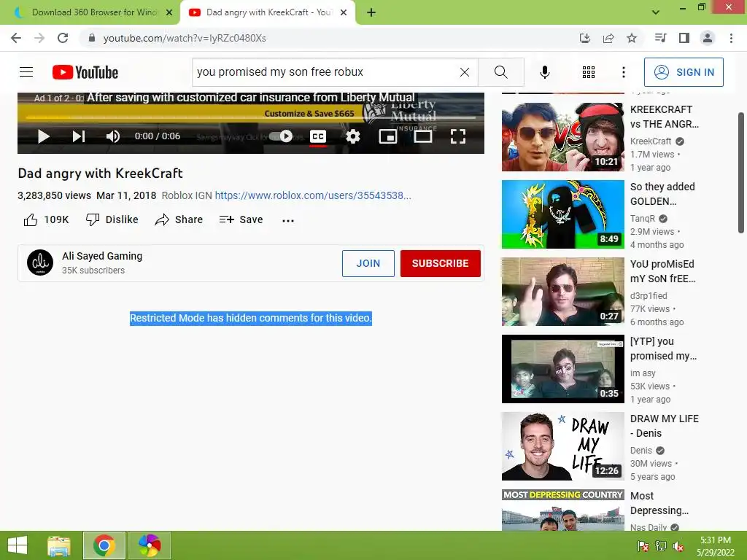Switch to theater mode
The width and height of the screenshot is (747, 560).
coord(422,136)
